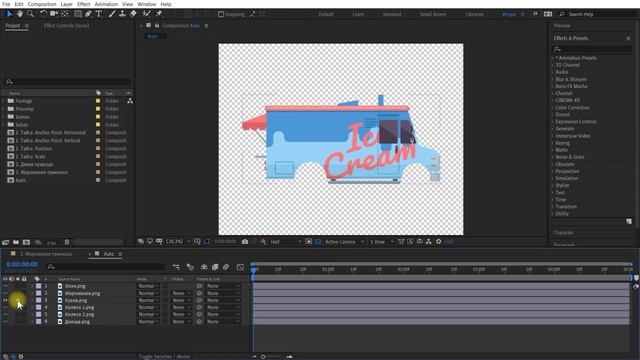Toggle hide shy layers icon in timeline
Image resolution: width=640 pixels, height=360 pixels.
(204, 267)
